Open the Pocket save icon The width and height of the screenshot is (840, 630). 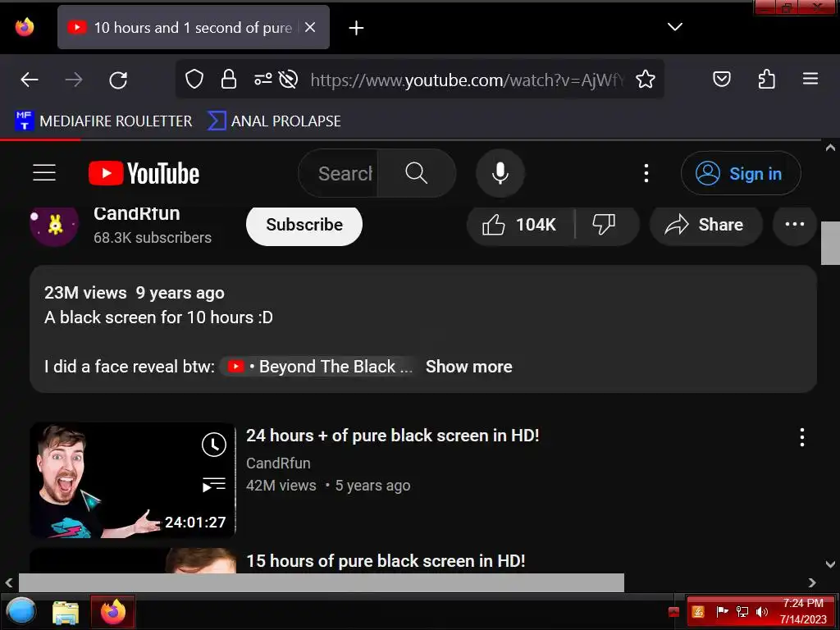coord(722,80)
